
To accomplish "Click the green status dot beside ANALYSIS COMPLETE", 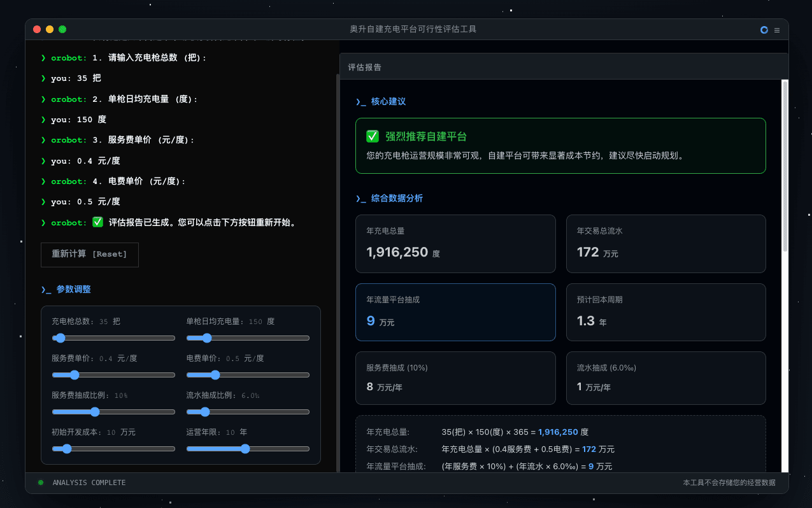I will tap(41, 483).
